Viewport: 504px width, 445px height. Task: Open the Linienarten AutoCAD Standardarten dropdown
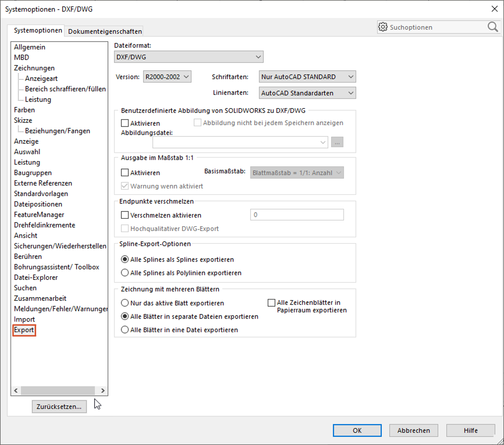click(x=307, y=93)
